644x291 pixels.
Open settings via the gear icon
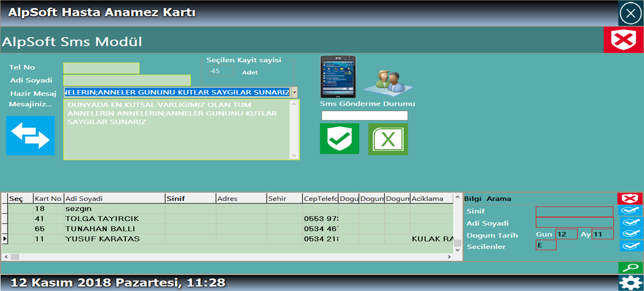(631, 283)
